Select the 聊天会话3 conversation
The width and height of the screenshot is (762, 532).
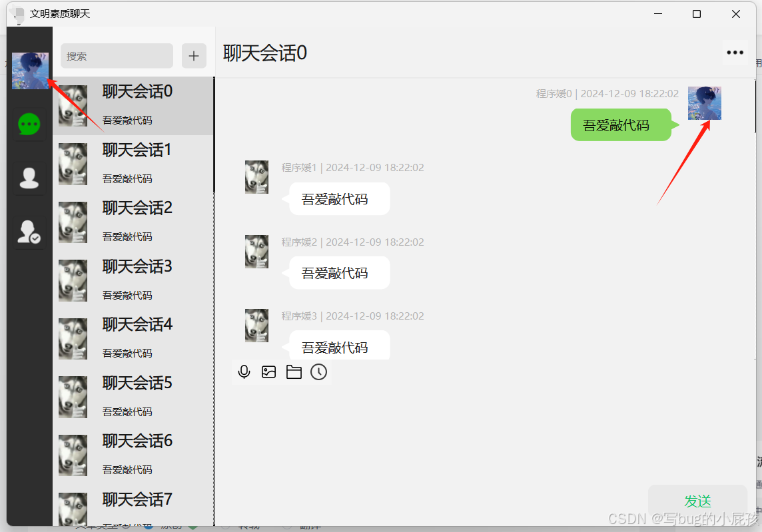(x=133, y=280)
